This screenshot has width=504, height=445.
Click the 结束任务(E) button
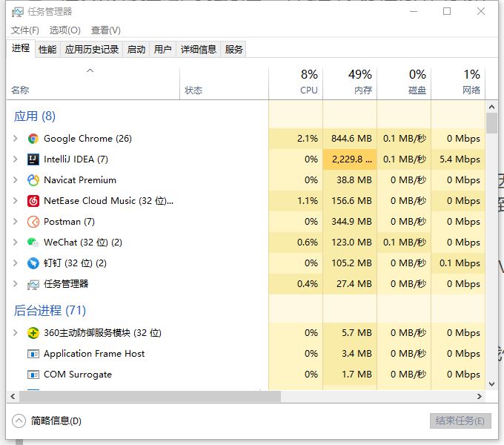pos(460,421)
